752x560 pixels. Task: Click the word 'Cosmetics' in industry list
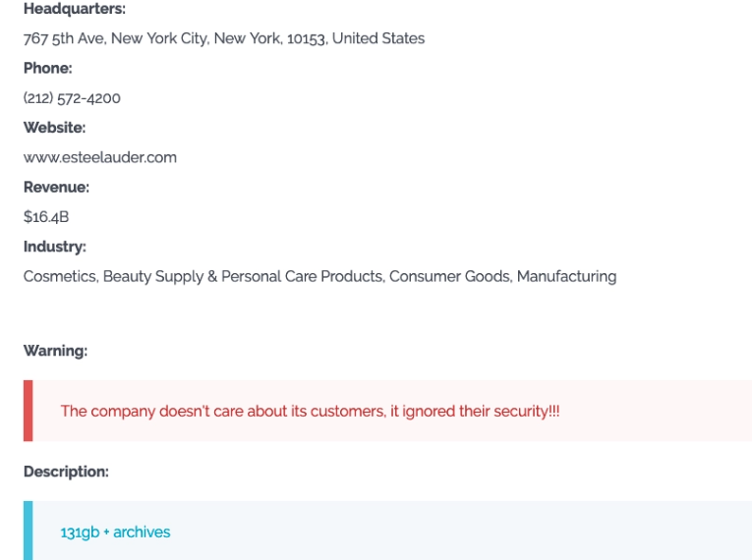point(60,276)
